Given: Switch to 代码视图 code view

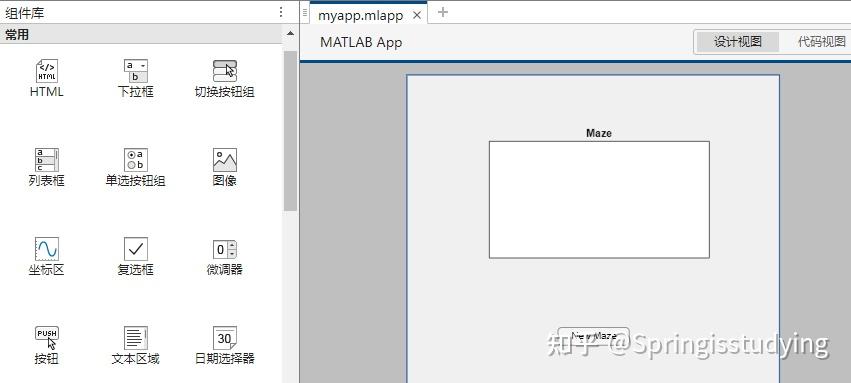Looking at the screenshot, I should 822,42.
